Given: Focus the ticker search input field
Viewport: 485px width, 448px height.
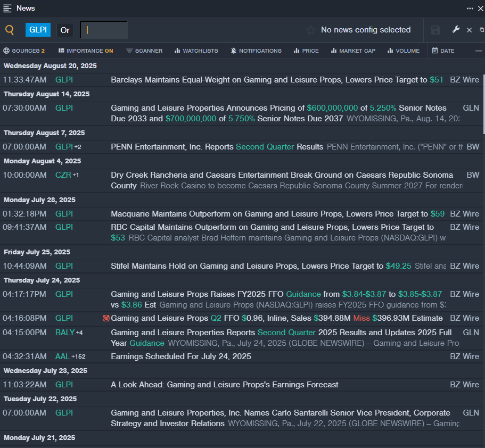Looking at the screenshot, I should 104,30.
